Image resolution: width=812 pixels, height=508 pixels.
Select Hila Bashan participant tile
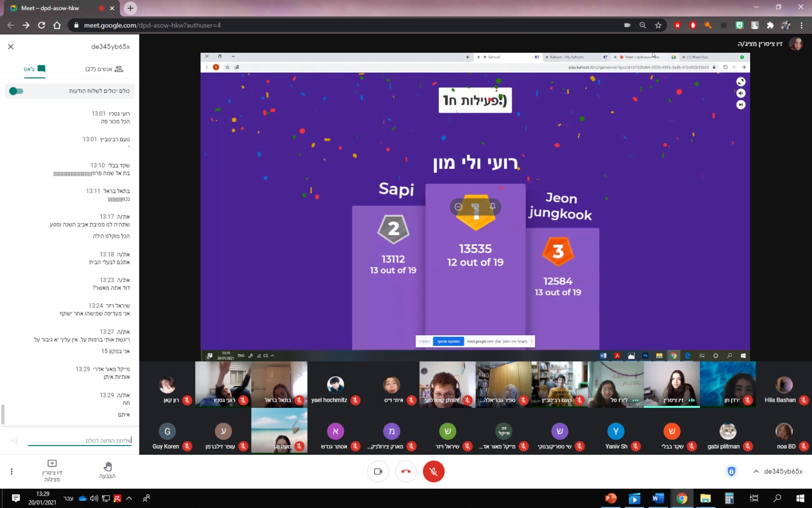tap(784, 385)
